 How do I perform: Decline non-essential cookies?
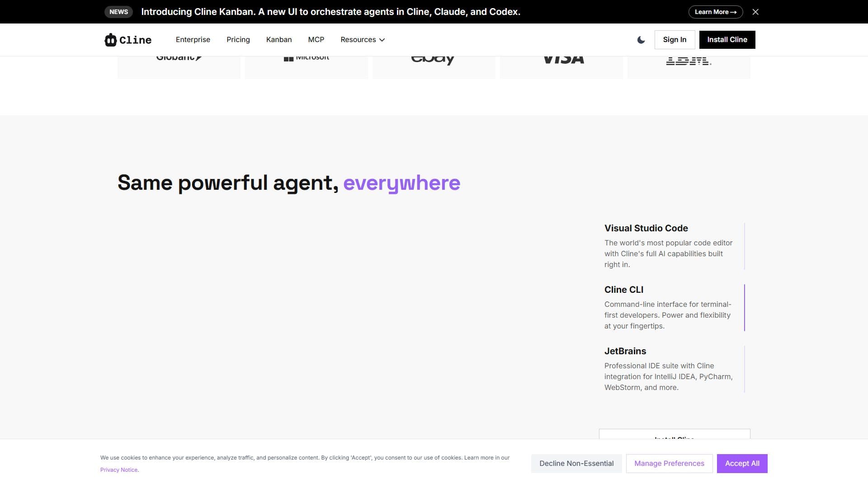(x=576, y=464)
